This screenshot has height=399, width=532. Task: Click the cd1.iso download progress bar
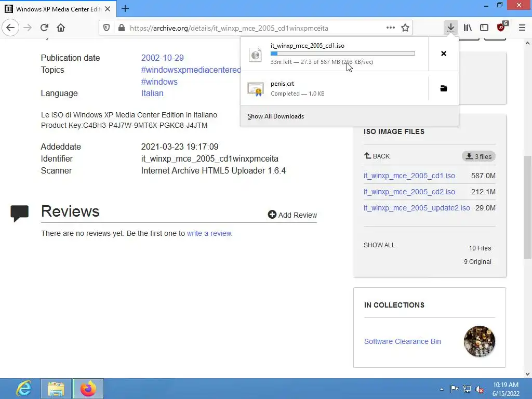coord(343,54)
